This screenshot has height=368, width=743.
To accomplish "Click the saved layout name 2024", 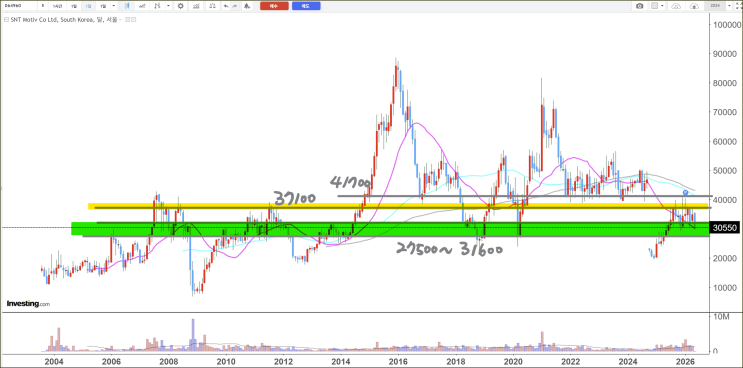I will [x=715, y=6].
